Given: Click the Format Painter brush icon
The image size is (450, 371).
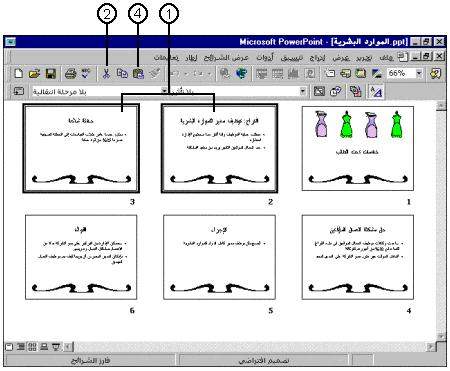Looking at the screenshot, I should click(155, 73).
